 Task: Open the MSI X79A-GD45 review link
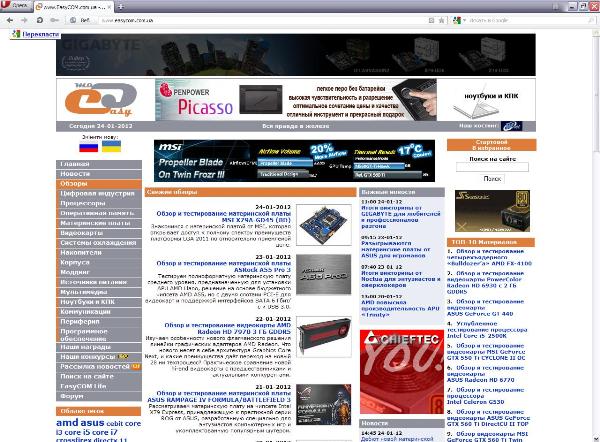point(224,217)
